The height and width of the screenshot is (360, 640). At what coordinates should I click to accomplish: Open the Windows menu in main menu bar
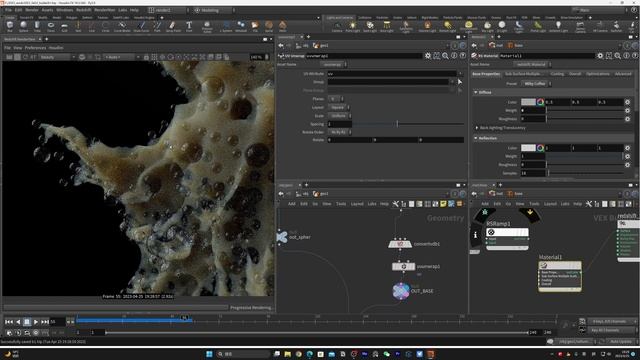click(64, 10)
